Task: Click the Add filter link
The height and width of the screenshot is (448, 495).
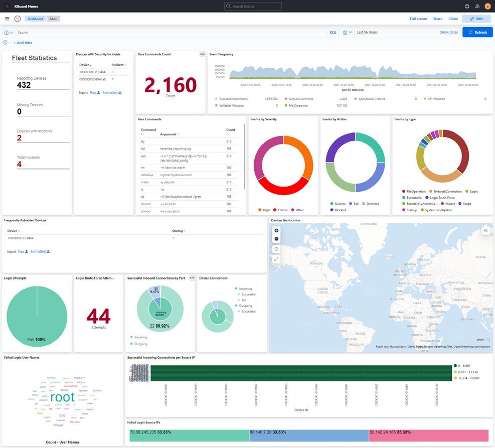Action: [24, 43]
